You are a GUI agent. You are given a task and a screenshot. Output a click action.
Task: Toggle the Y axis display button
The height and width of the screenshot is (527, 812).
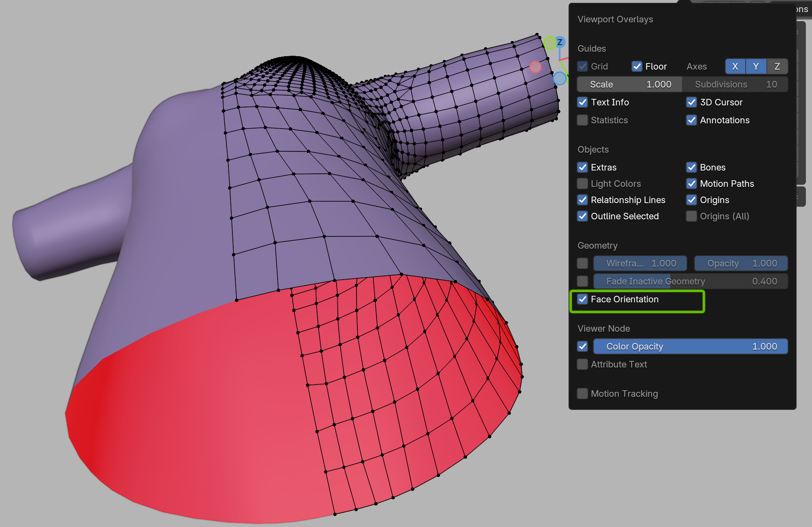tap(756, 66)
